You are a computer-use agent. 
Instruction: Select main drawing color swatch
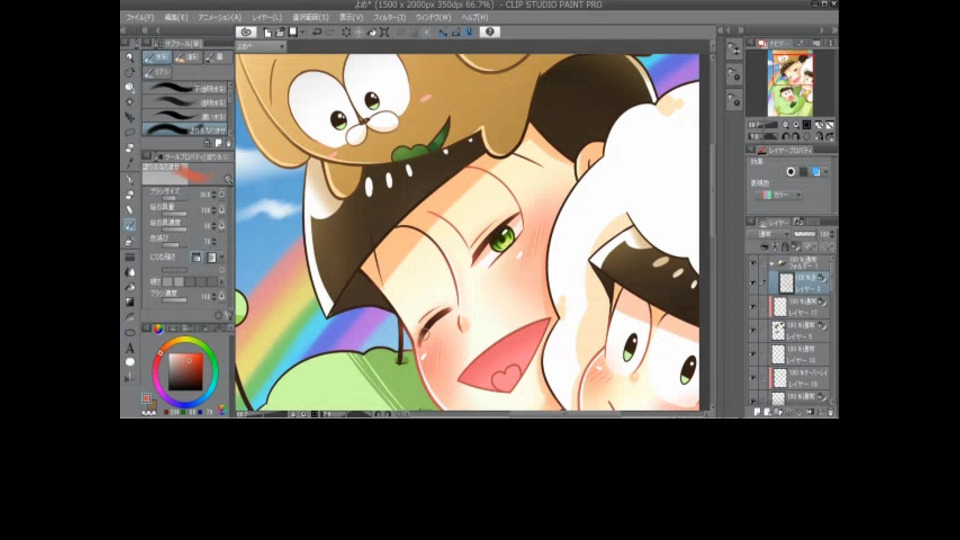tap(146, 399)
